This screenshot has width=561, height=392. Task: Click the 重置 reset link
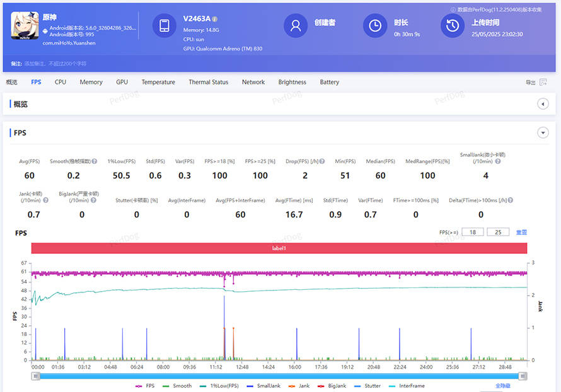521,233
